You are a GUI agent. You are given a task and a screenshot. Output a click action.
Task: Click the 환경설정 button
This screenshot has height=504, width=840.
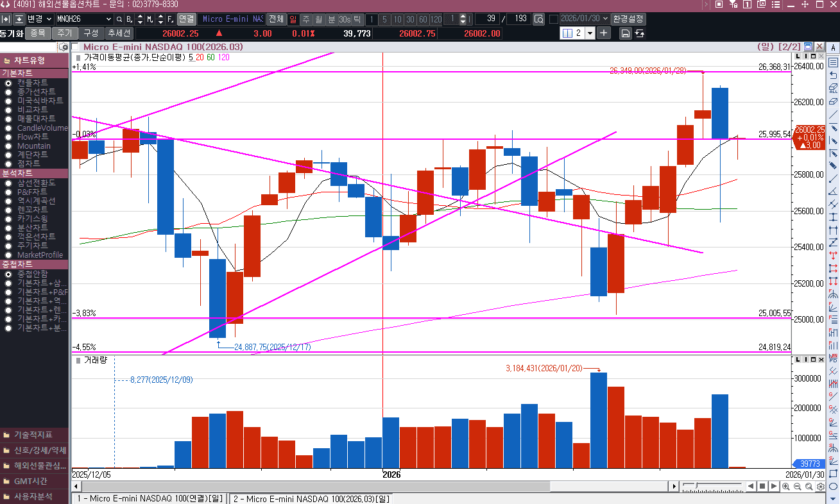[629, 19]
